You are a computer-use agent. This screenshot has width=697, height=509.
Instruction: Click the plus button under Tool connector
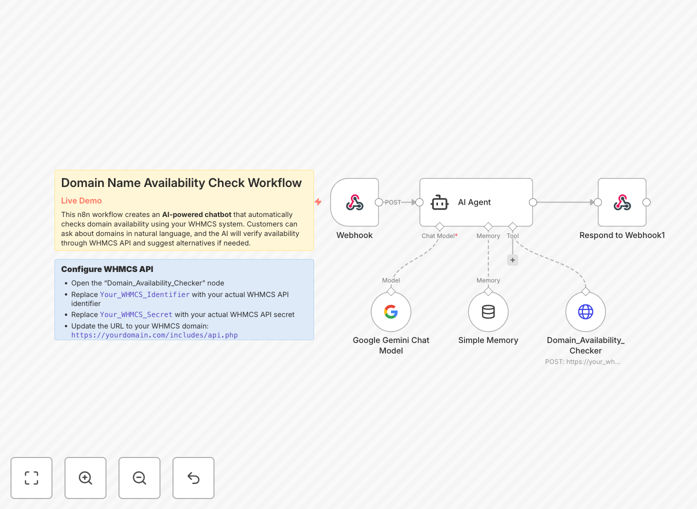pyautogui.click(x=513, y=260)
